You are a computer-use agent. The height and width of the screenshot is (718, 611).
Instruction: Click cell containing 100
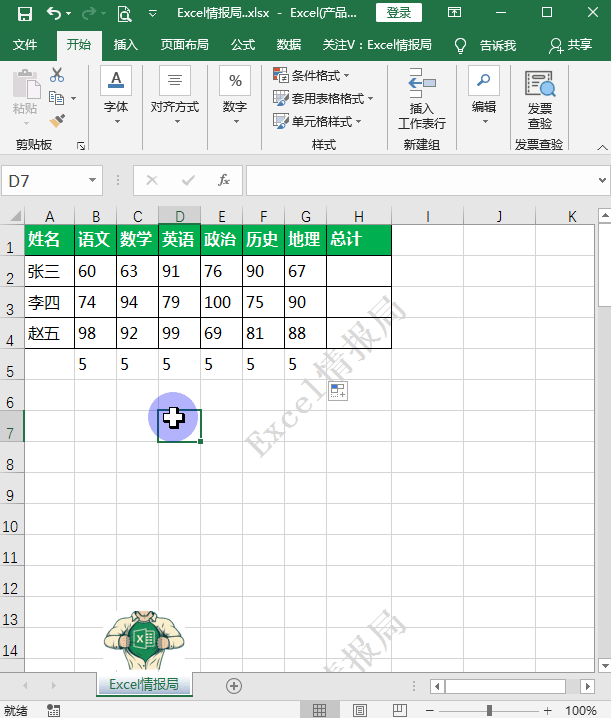pos(221,302)
